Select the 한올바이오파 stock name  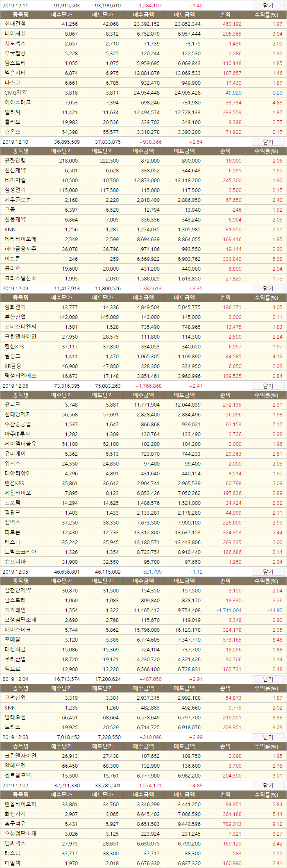click(x=20, y=804)
